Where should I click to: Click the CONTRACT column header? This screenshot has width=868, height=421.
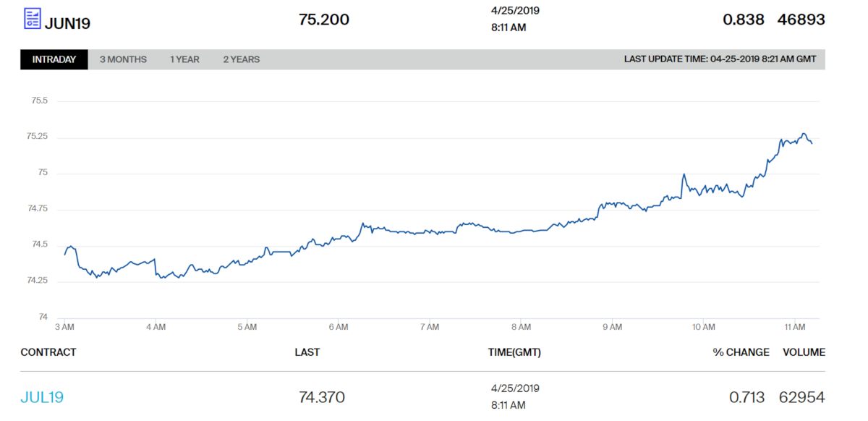(48, 352)
